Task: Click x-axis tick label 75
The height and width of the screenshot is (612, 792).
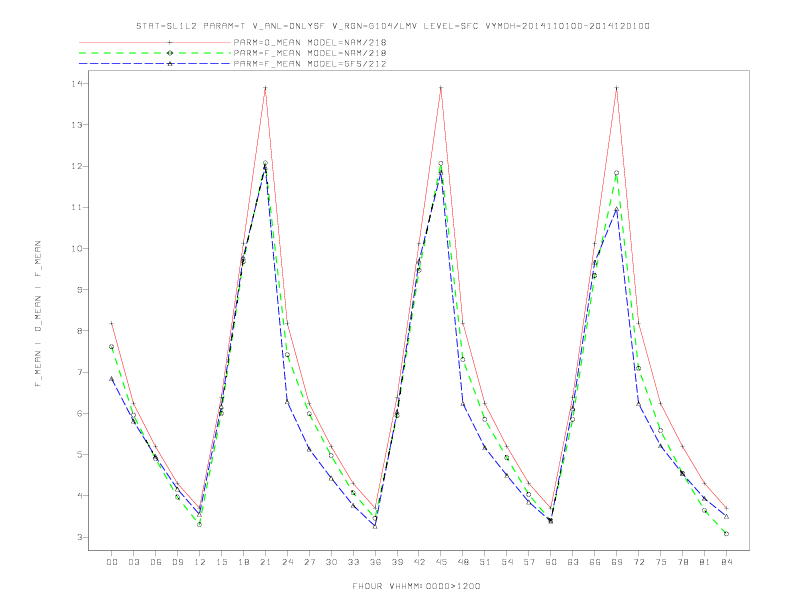Action: 661,562
